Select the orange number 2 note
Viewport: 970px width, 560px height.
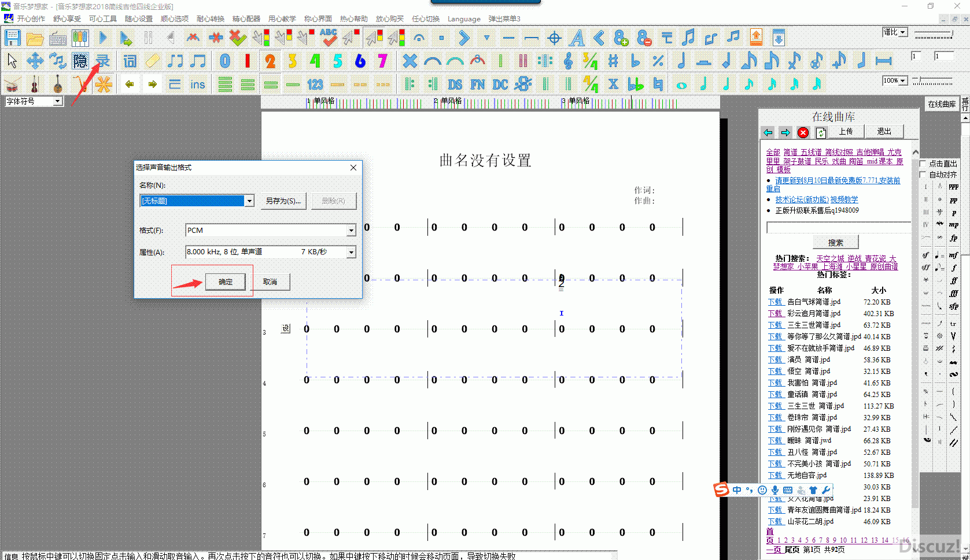(x=270, y=61)
